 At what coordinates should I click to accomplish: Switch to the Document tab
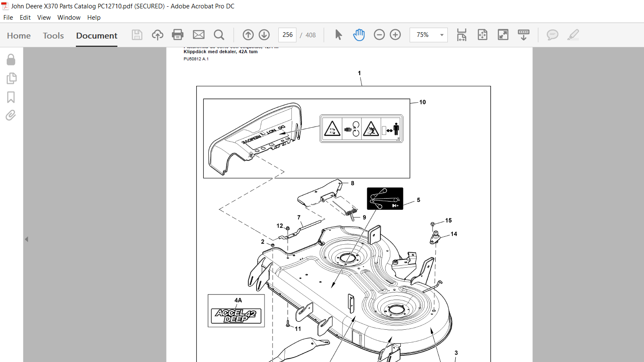point(96,36)
